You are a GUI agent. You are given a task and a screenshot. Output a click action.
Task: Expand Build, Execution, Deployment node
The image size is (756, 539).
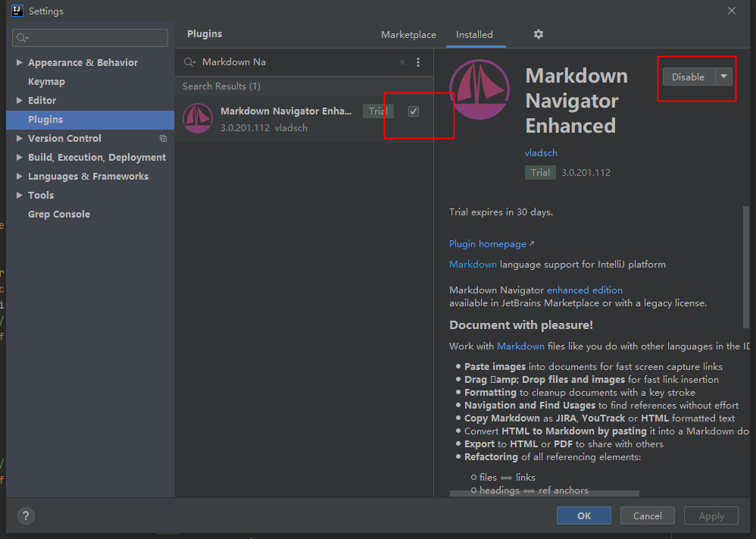pos(19,158)
